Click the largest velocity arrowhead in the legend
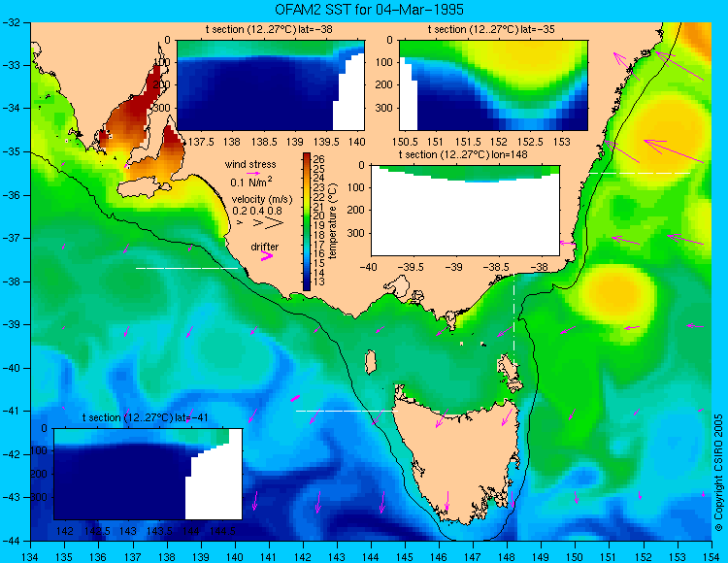This screenshot has width=728, height=563. tap(275, 223)
